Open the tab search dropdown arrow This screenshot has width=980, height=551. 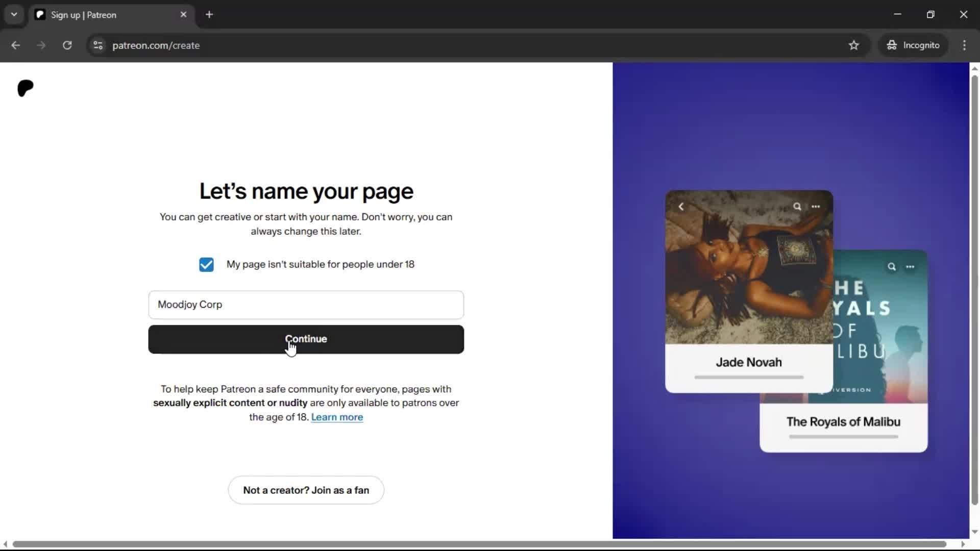click(14, 15)
